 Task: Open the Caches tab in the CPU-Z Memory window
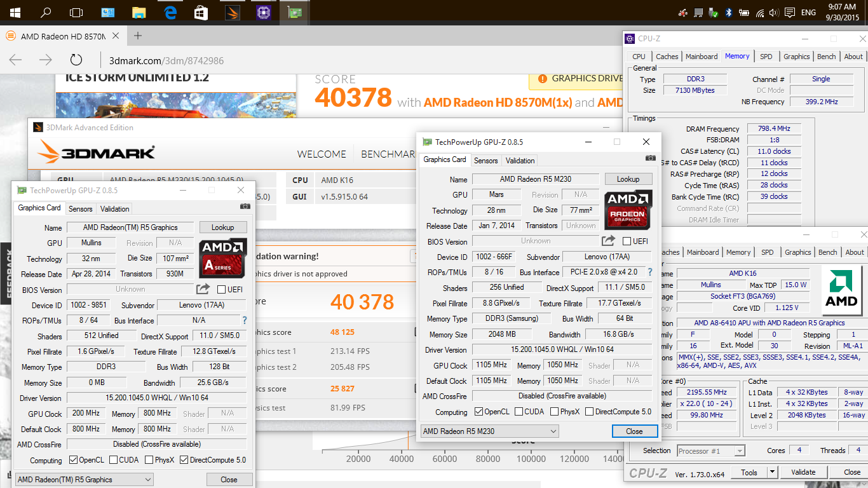667,57
